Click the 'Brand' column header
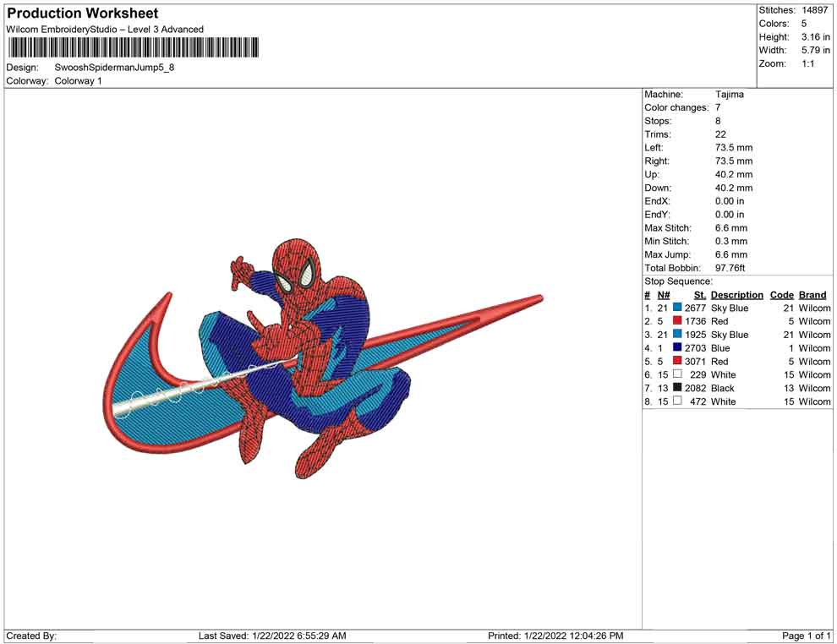The height and width of the screenshot is (644, 837). 812,295
